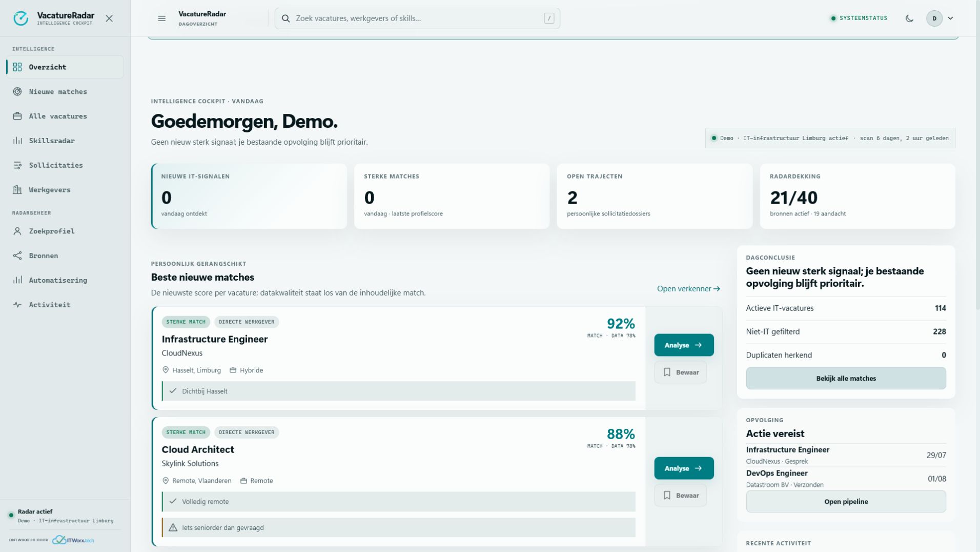Click the ITWorx.tech logo link

73,540
